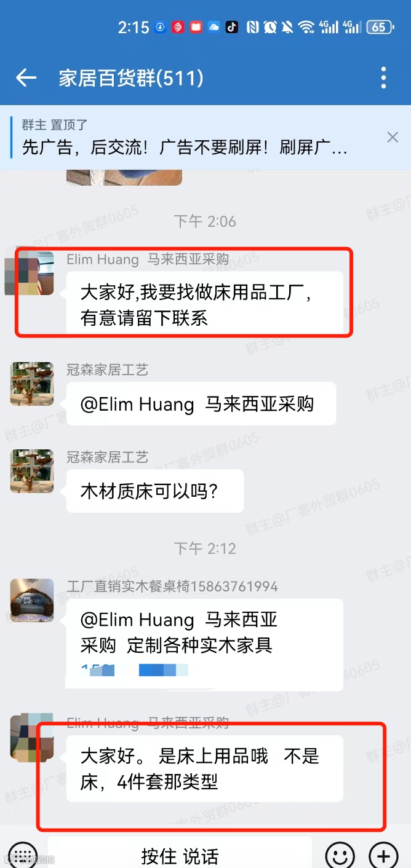Dismiss the pinned announcement banner
411x868 pixels.
pyautogui.click(x=393, y=137)
